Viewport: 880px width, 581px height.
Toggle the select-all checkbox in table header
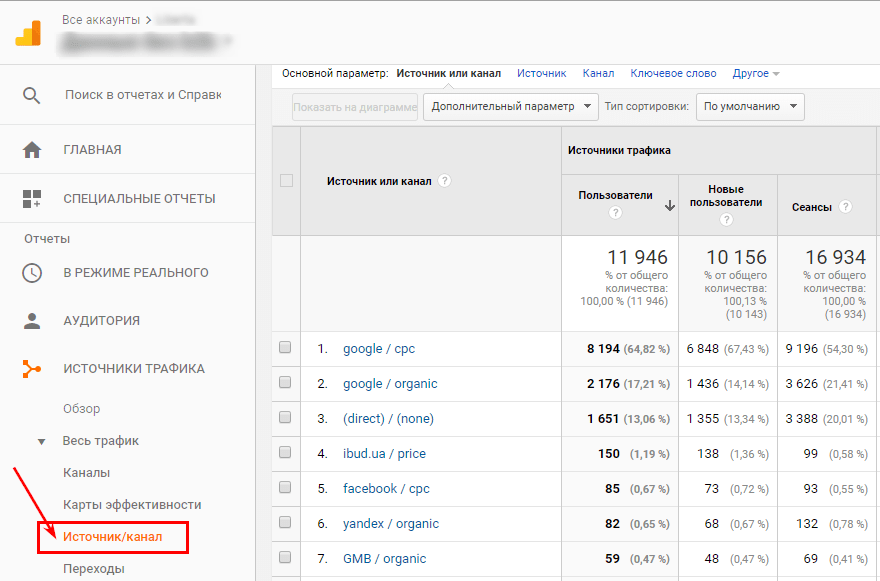pos(286,181)
